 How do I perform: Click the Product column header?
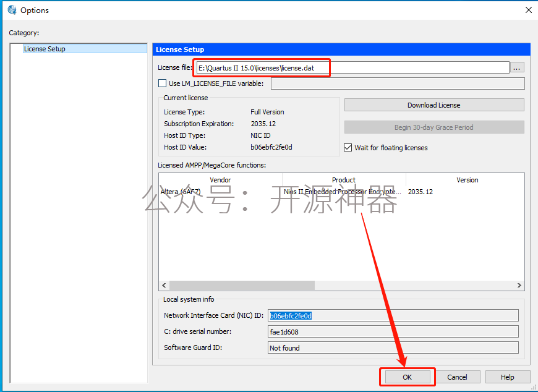point(343,180)
